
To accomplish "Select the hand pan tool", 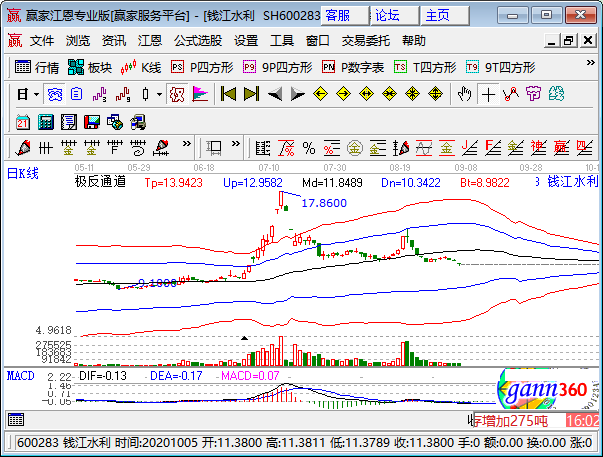I will pyautogui.click(x=464, y=94).
